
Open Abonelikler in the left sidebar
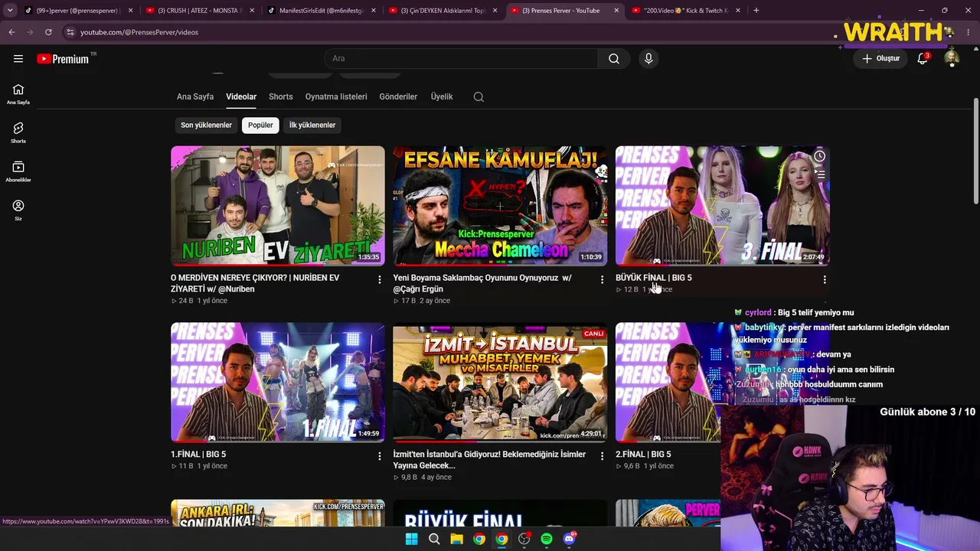point(18,172)
